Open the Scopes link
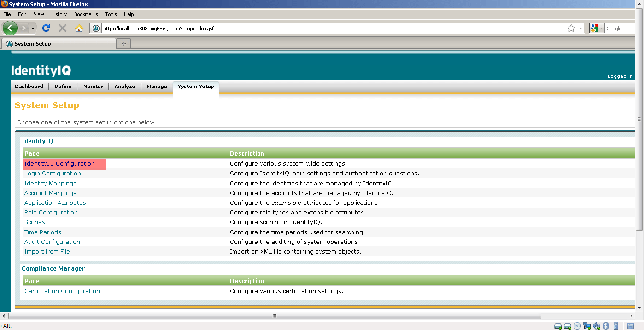The image size is (644, 330). pyautogui.click(x=35, y=222)
